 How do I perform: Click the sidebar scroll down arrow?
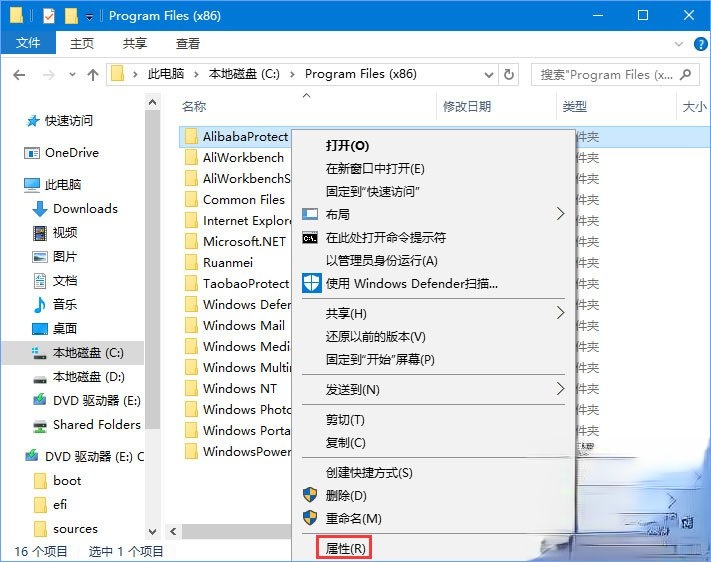click(152, 531)
